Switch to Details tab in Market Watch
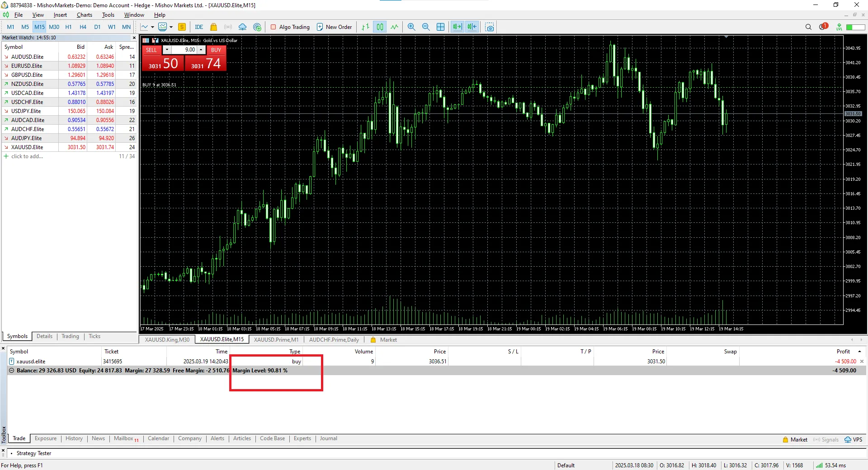The image size is (868, 470). point(44,336)
